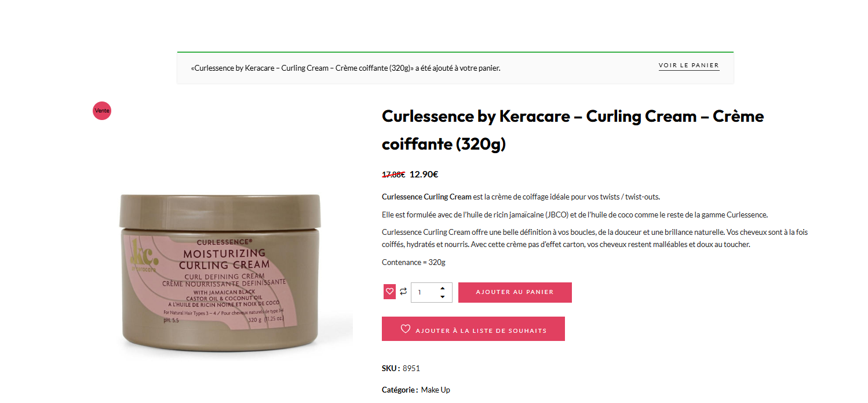Click the compare arrows icon
Screen dimensions: 868x403
(x=403, y=292)
